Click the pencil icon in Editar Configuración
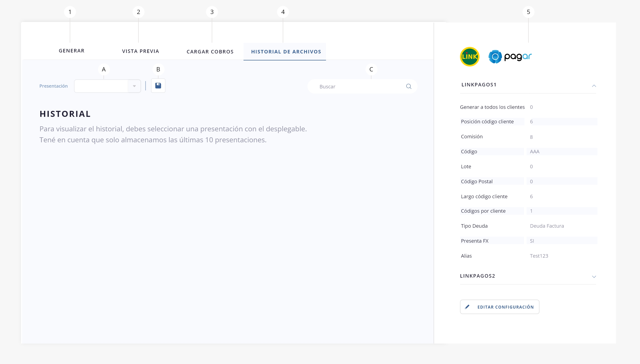Viewport: 640px width, 364px height. coord(467,307)
